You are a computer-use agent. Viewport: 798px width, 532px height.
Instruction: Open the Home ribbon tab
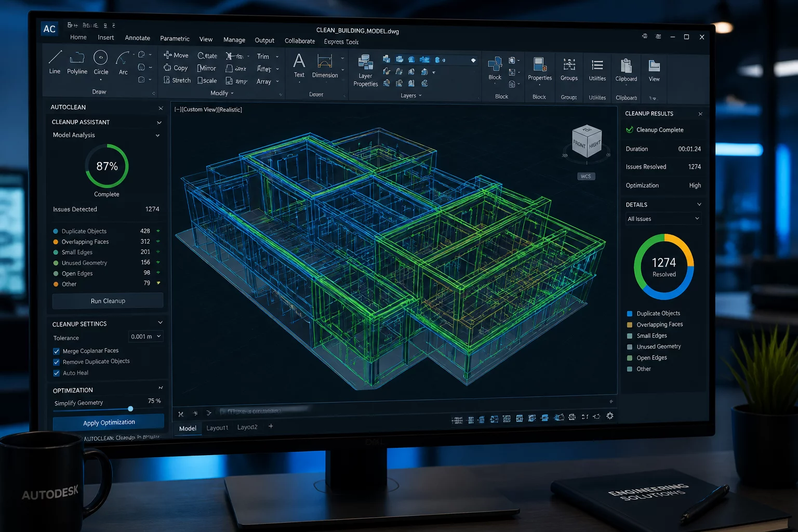[x=78, y=37]
